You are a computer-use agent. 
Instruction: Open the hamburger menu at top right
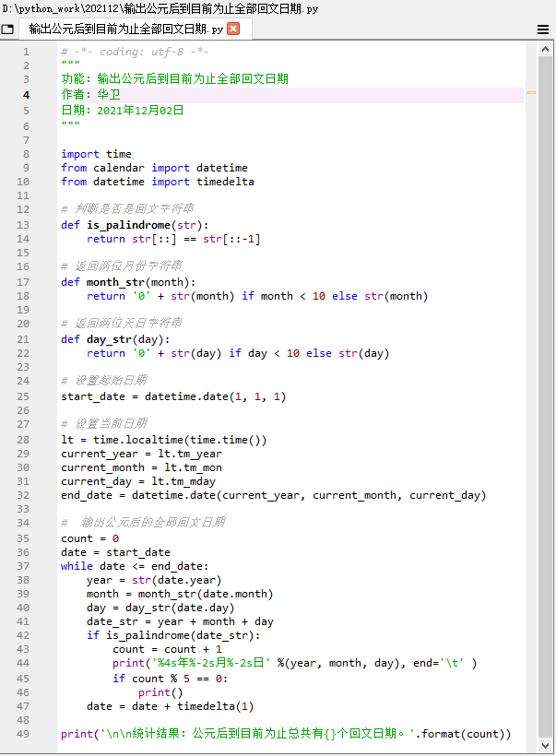coord(543,30)
